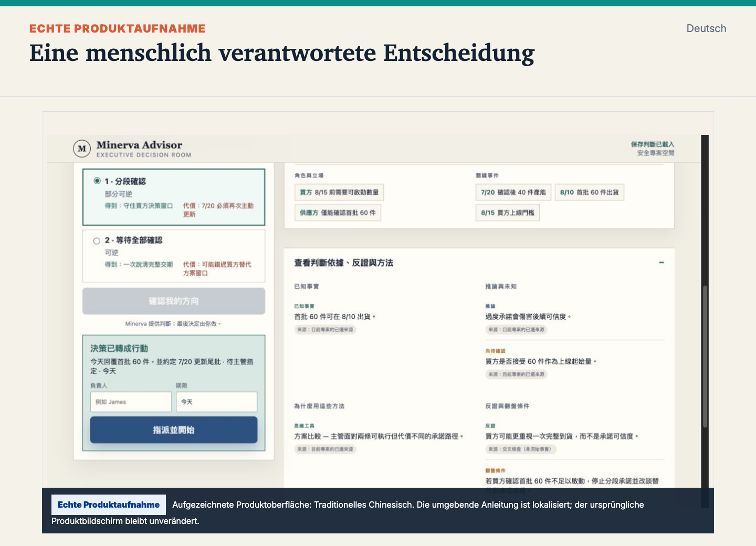Collapse the 查看判斷依據 section via minus icon

tap(661, 262)
